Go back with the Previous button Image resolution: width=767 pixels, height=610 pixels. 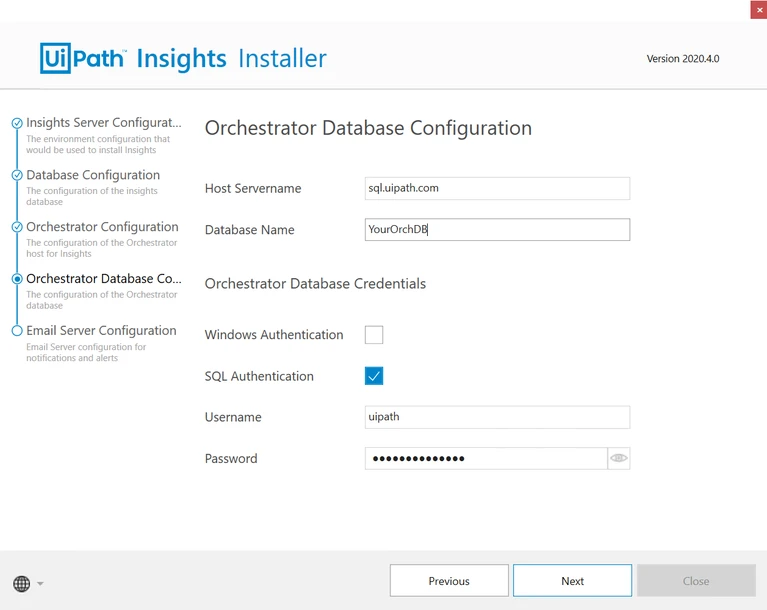tap(449, 581)
